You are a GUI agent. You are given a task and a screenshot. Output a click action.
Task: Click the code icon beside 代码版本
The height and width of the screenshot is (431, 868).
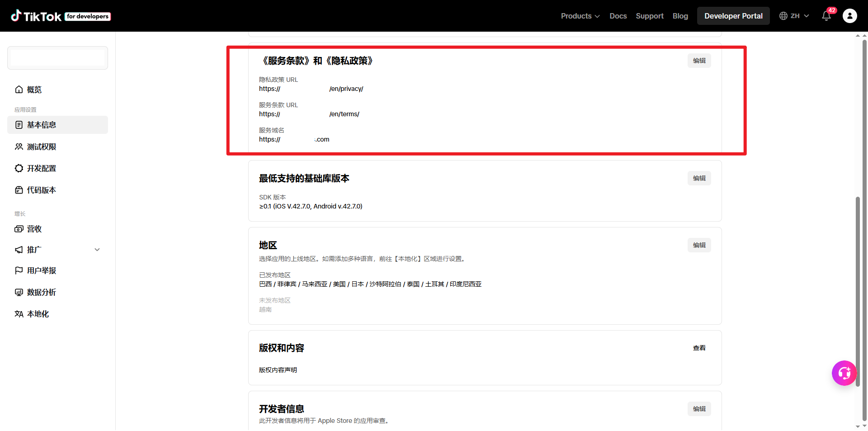point(19,190)
